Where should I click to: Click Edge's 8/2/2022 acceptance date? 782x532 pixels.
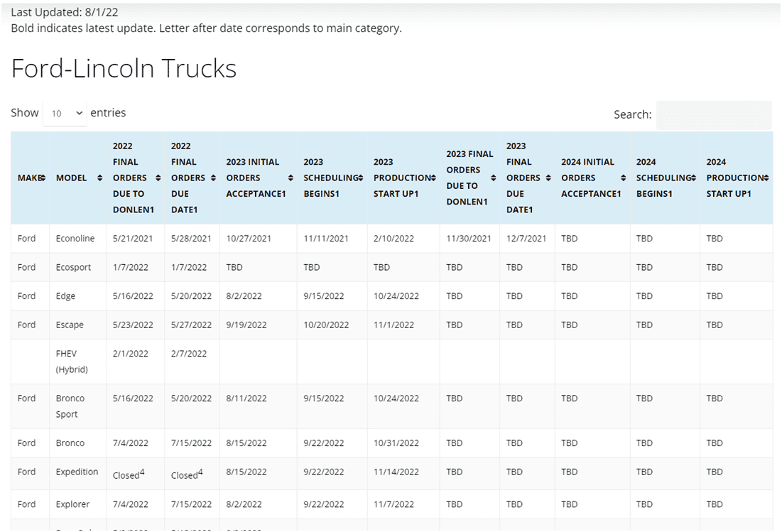tap(244, 296)
